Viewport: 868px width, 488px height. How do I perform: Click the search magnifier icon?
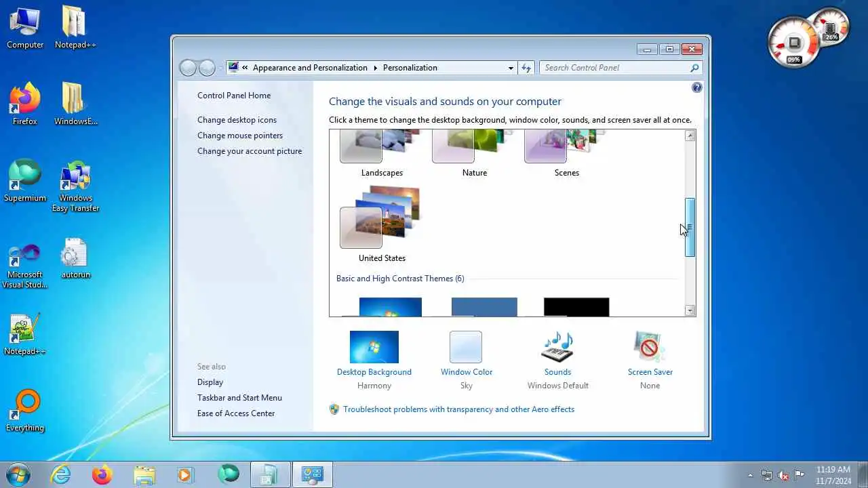click(x=694, y=68)
